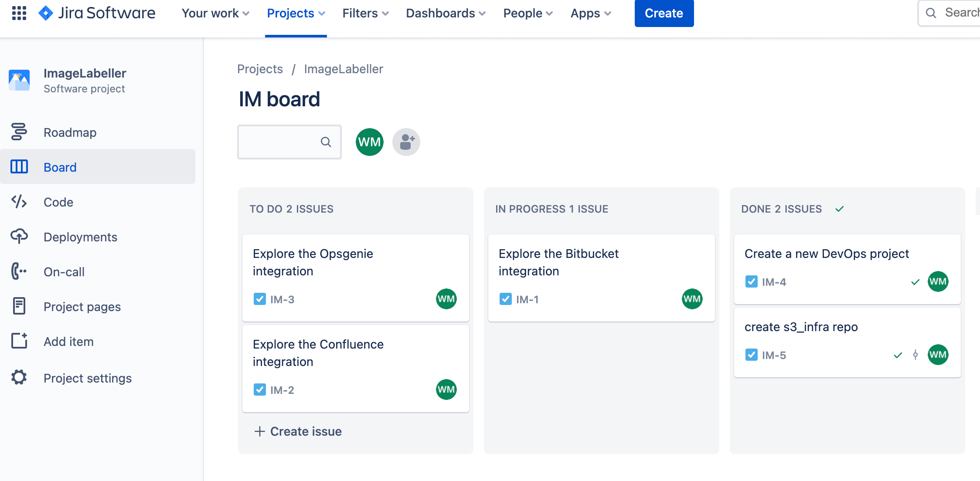Open the Projects breadcrumb link
This screenshot has height=481, width=980.
[x=261, y=69]
